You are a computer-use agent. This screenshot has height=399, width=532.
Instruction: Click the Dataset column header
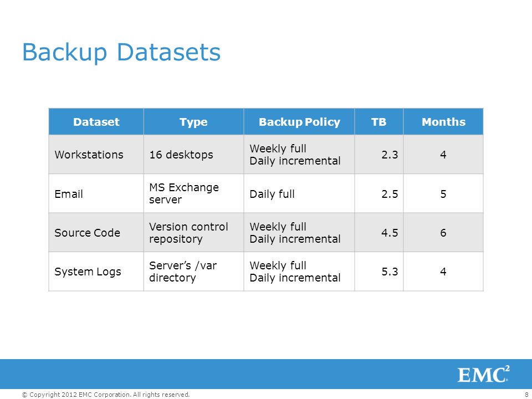pyautogui.click(x=96, y=122)
